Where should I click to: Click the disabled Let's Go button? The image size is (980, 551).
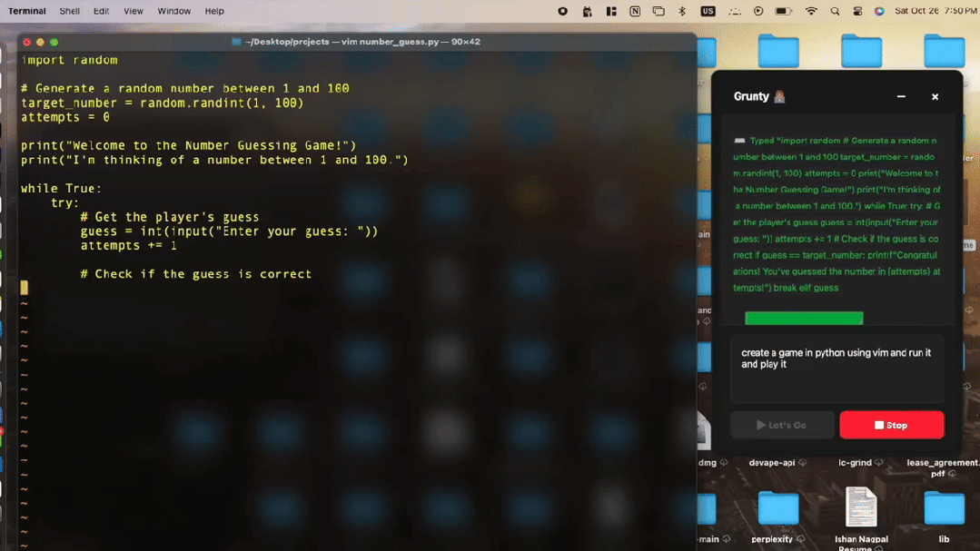[781, 425]
